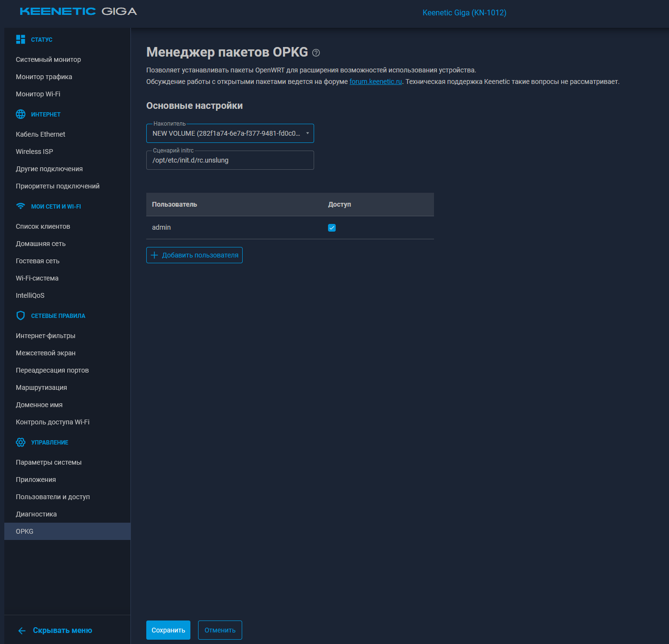Open the Diagnostics page in sidebar
This screenshot has height=644, width=669.
click(x=36, y=514)
